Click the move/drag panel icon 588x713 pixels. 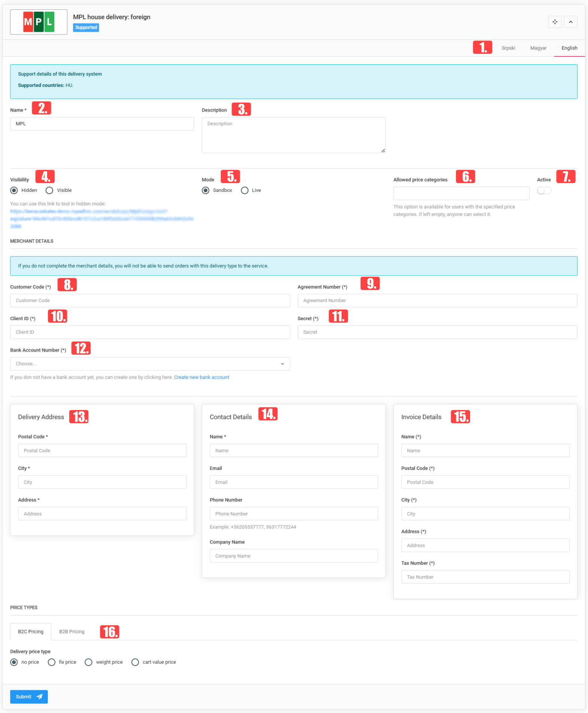click(x=555, y=22)
